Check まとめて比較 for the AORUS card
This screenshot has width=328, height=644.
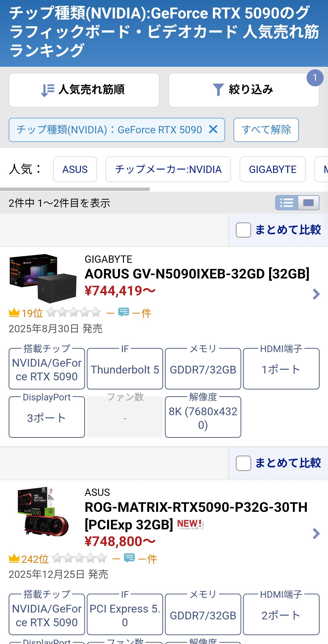243,230
